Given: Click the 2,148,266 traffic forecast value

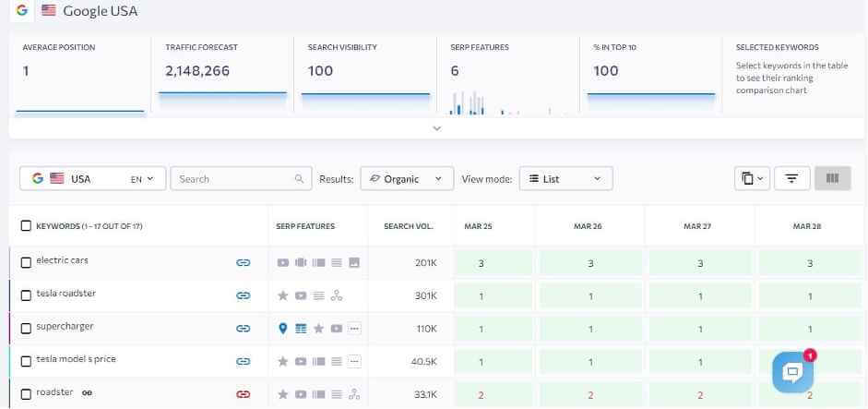Looking at the screenshot, I should point(197,71).
